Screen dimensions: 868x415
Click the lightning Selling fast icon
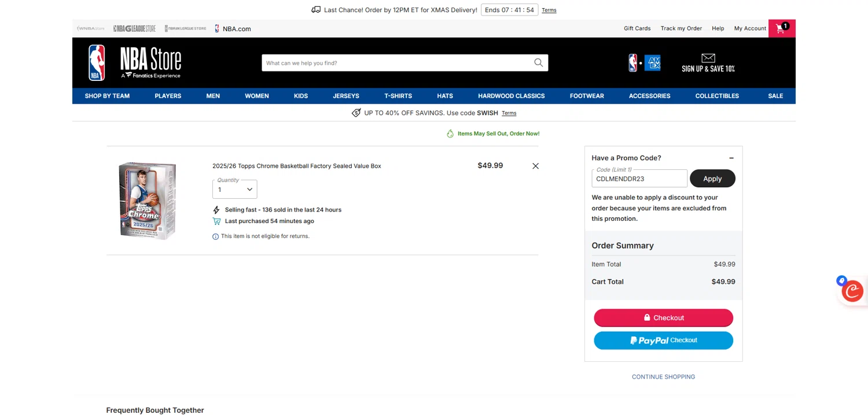tap(216, 210)
